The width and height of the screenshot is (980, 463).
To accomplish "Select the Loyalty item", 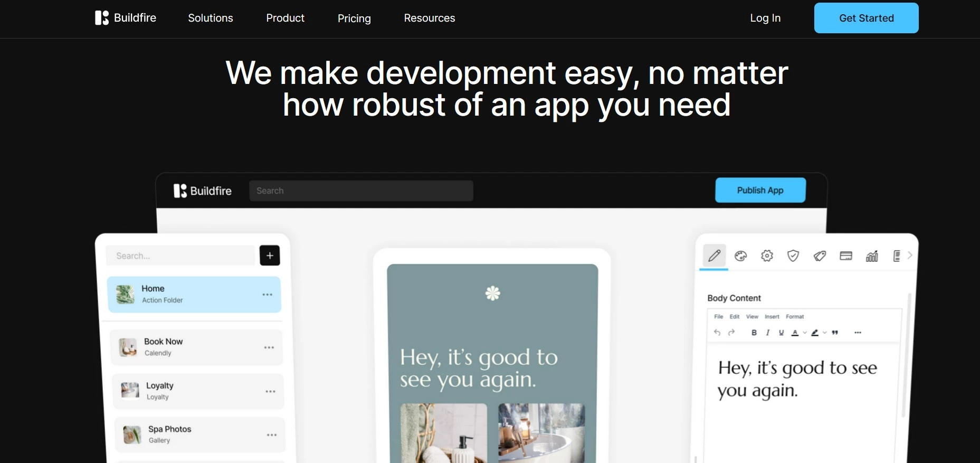I will [x=198, y=391].
